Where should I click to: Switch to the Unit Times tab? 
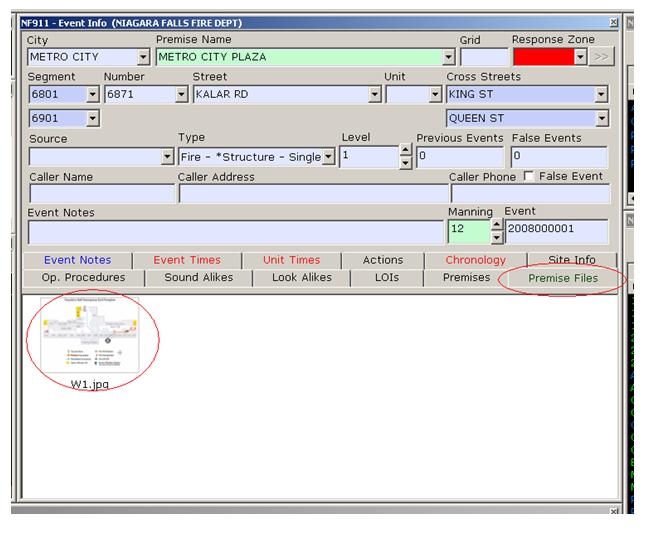[x=291, y=260]
